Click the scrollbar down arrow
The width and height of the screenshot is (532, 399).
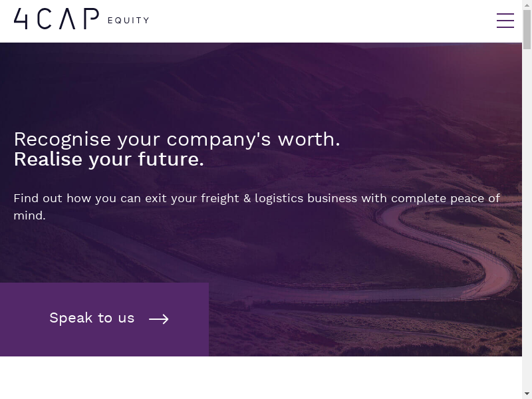527,394
